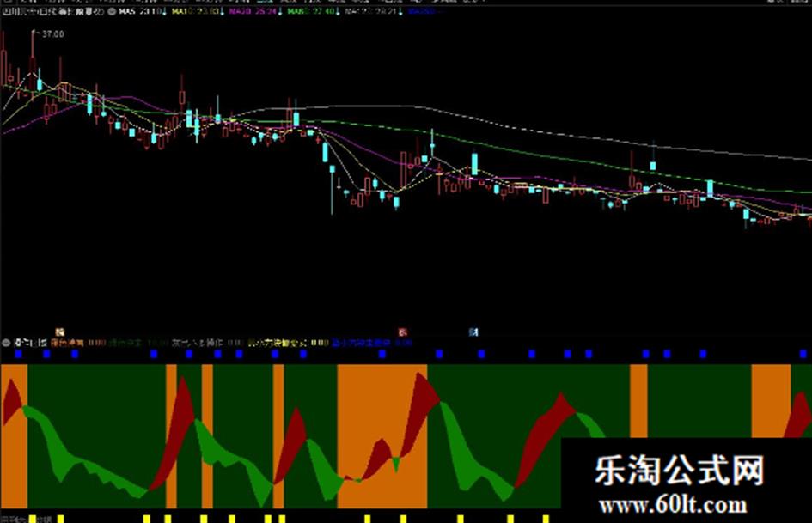The width and height of the screenshot is (812, 523).
Task: Click the round icon at the sub-indicator title
Action: [x=6, y=343]
